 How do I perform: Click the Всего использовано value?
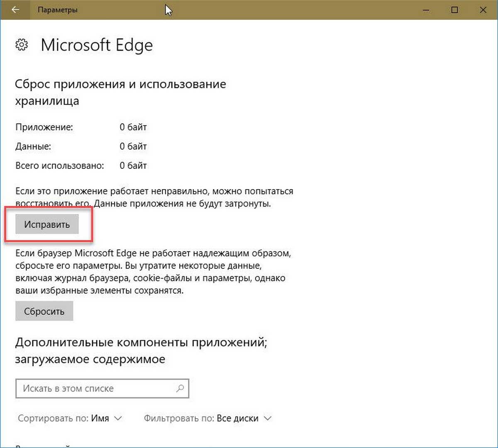133,166
